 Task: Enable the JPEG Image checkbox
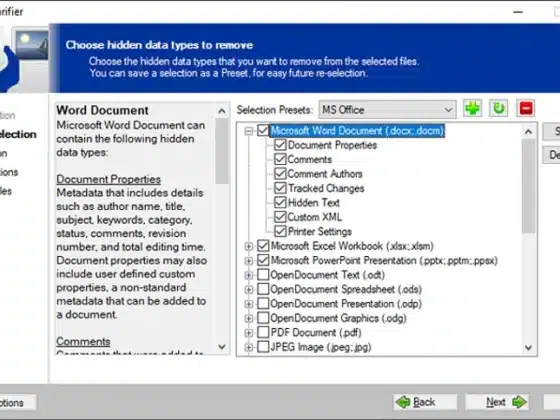pyautogui.click(x=263, y=347)
